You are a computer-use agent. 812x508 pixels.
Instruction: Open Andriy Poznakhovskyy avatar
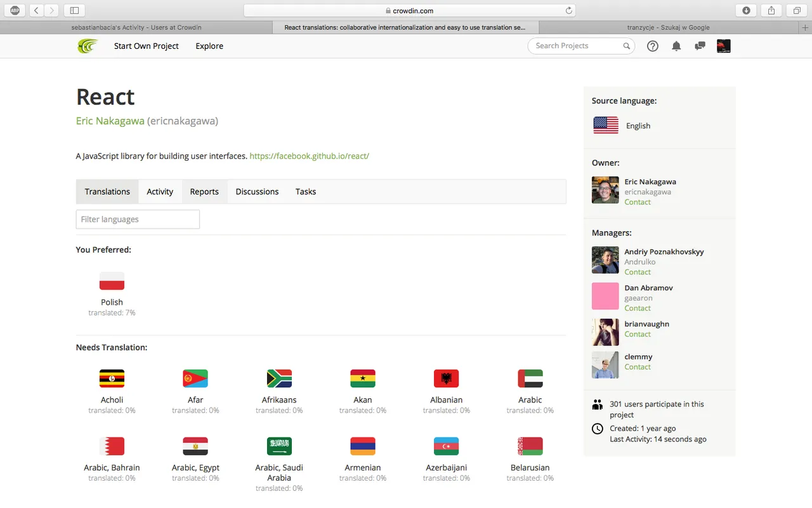[605, 260]
